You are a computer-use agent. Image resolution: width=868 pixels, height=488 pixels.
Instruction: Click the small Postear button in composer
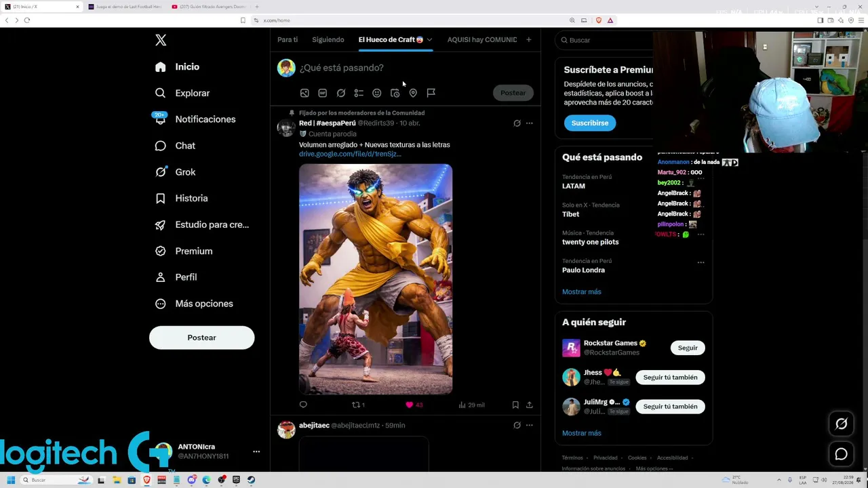point(513,93)
